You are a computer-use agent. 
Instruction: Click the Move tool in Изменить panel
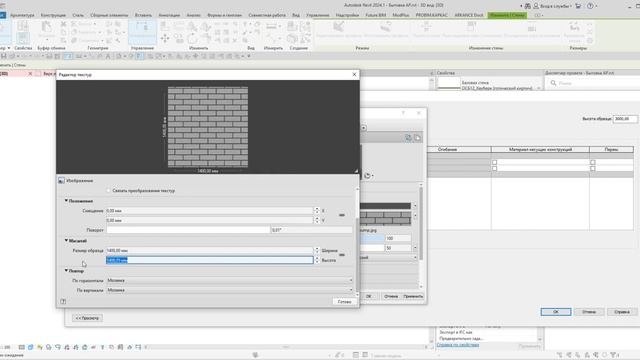(x=165, y=39)
